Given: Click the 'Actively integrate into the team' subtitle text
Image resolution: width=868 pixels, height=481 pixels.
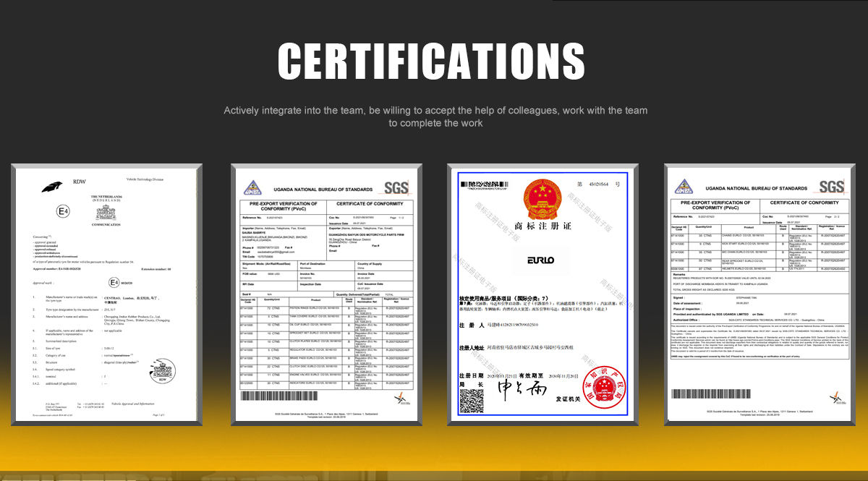Looking at the screenshot, I should point(435,116).
